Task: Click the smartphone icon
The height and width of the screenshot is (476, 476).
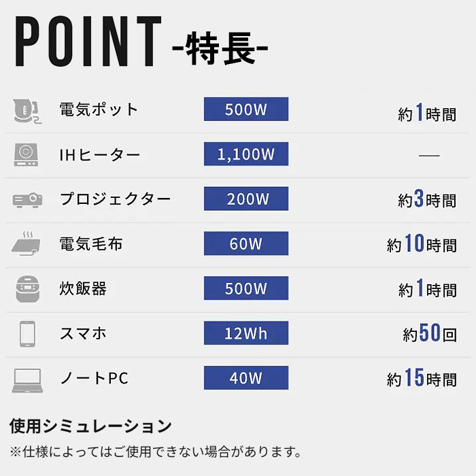Action: tap(27, 334)
